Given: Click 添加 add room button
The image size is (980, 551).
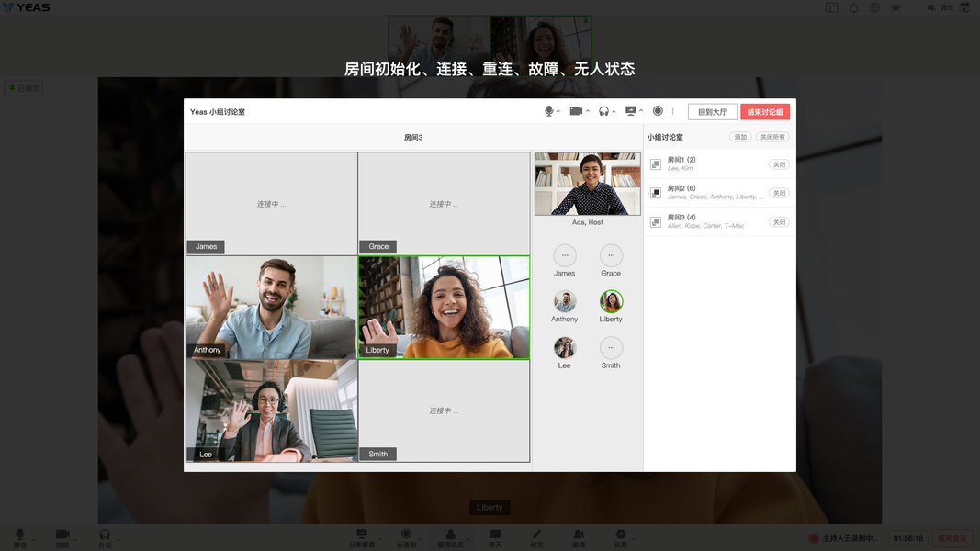Looking at the screenshot, I should [x=740, y=137].
